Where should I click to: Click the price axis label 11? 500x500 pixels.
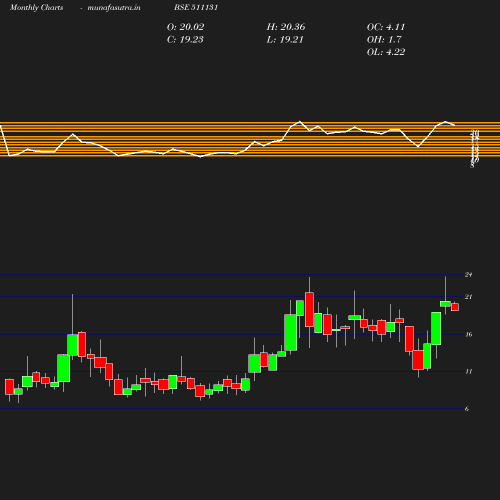tap(468, 371)
